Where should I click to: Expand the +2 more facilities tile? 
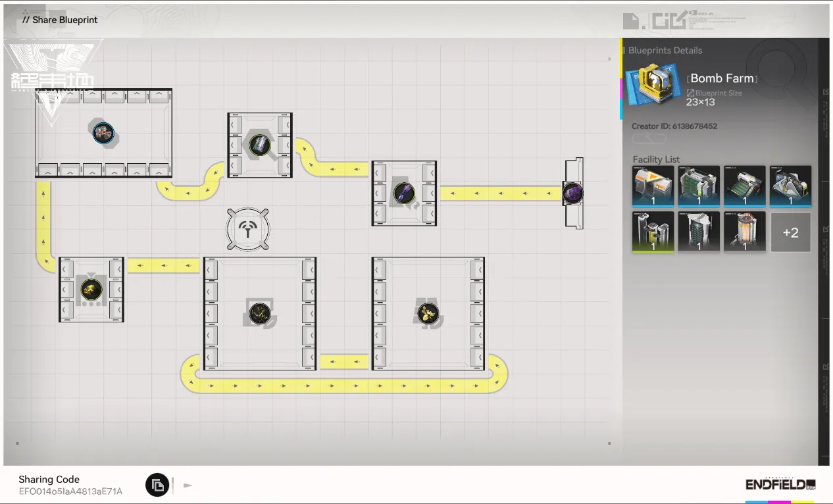click(x=790, y=232)
